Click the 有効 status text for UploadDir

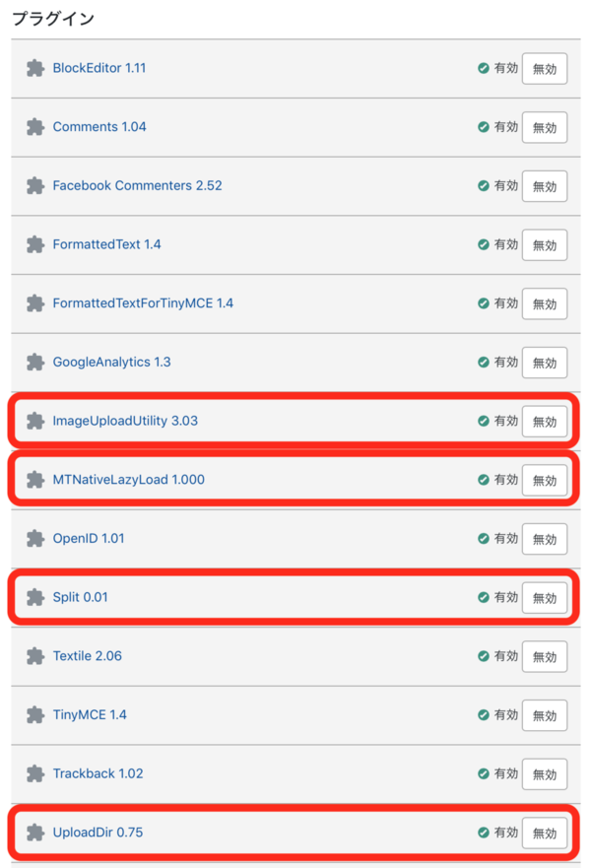point(505,832)
